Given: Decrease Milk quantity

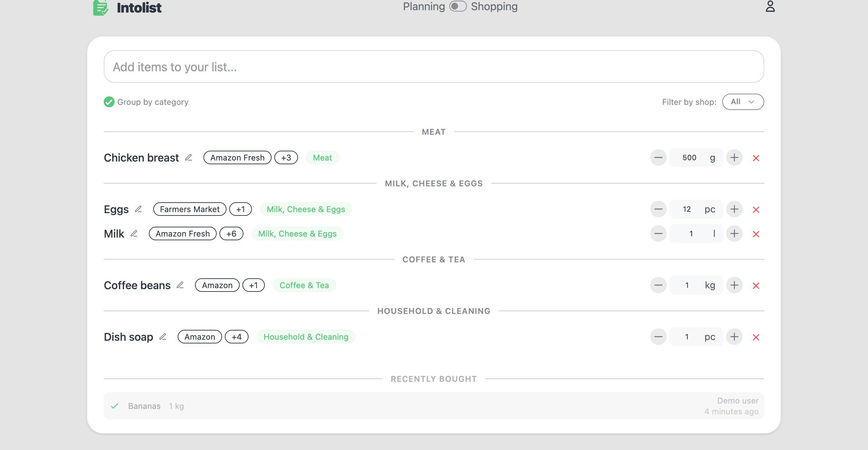Looking at the screenshot, I should tap(658, 233).
